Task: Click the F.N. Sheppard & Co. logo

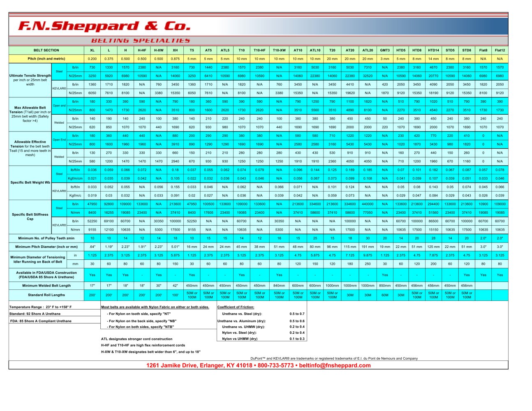Action: [104, 26]
